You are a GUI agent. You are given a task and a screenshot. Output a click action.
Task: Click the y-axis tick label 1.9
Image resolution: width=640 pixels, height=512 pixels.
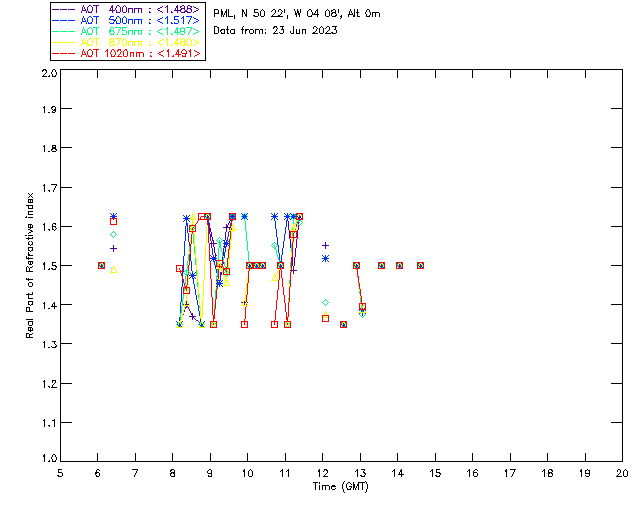49,109
